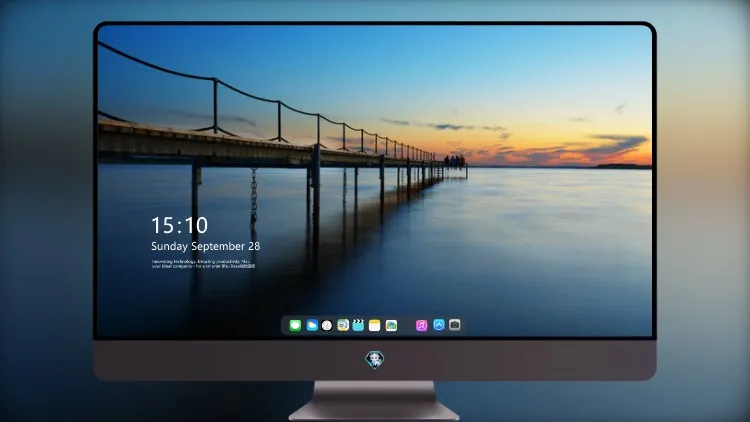Open the green Messages dock icon
The image size is (750, 422).
(295, 325)
